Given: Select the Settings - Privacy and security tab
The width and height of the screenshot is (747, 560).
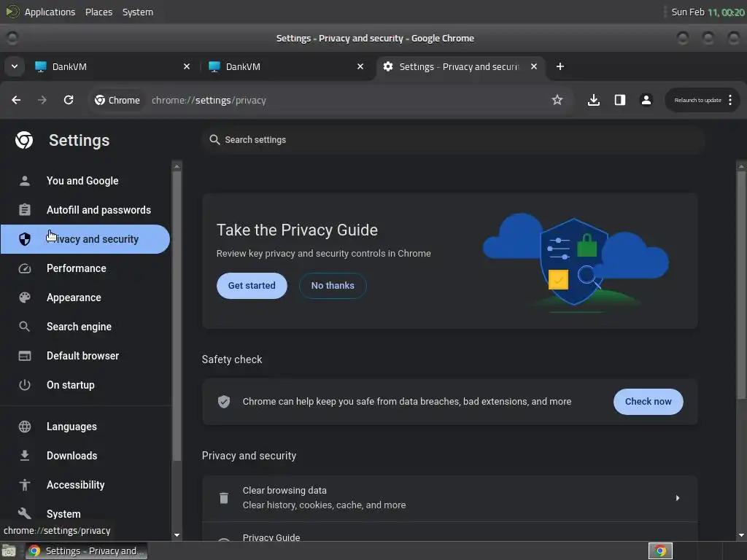Looking at the screenshot, I should coord(460,66).
